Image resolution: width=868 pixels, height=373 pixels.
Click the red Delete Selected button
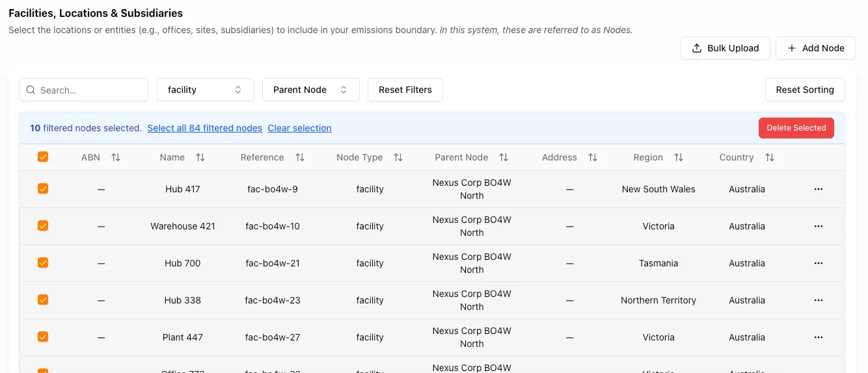[x=796, y=127]
